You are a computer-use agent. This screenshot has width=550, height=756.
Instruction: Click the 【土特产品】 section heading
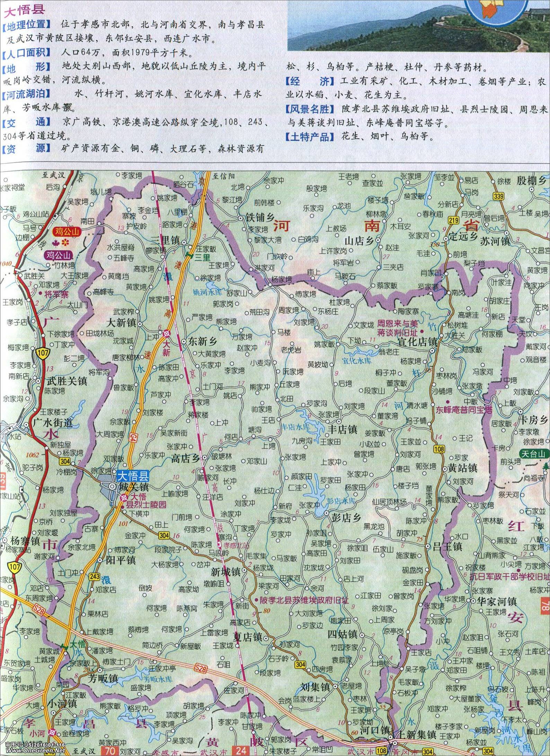point(310,137)
